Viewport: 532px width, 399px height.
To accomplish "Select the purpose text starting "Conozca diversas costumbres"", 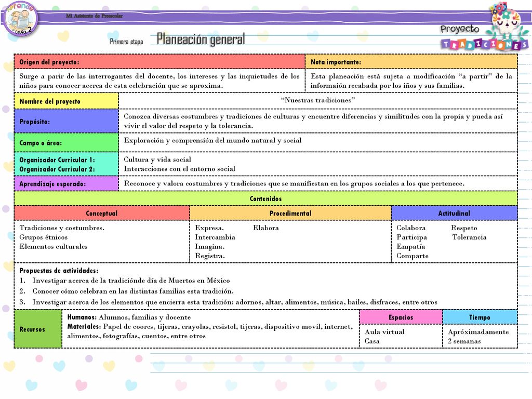I will click(x=313, y=121).
